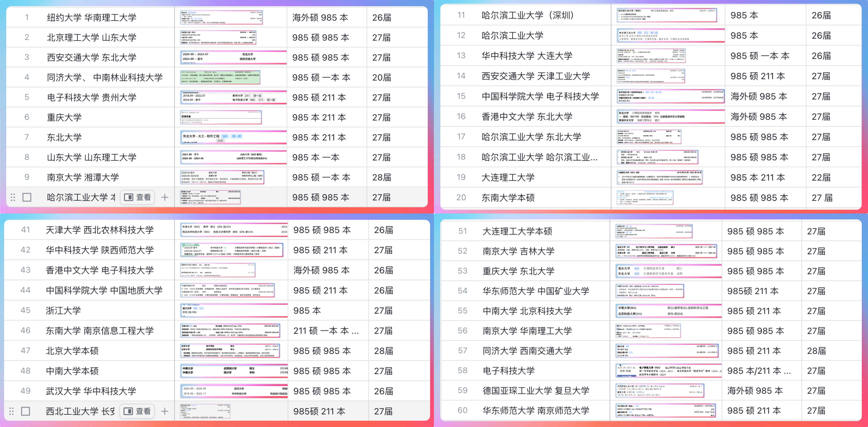Click the drag handle beside 西北工业大学 row

click(x=11, y=411)
